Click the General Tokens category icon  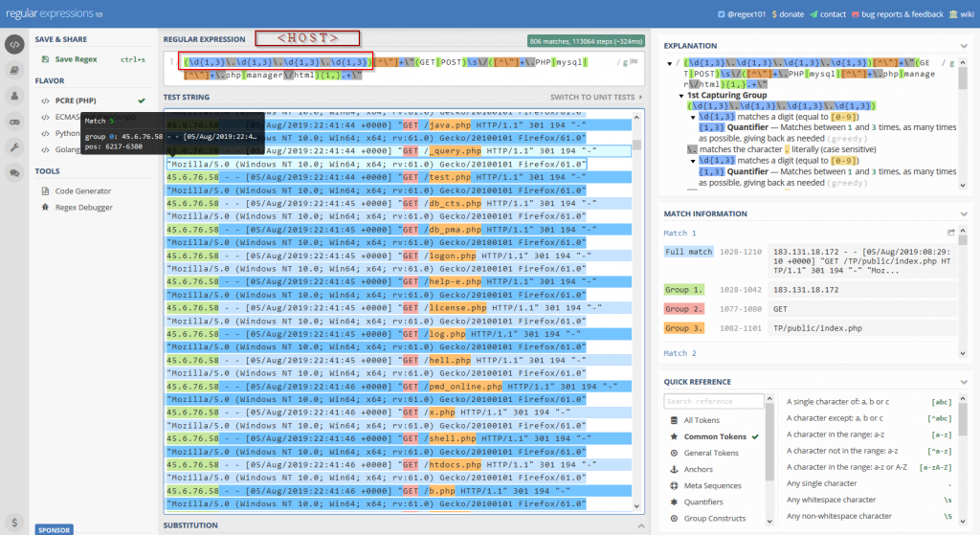(674, 453)
